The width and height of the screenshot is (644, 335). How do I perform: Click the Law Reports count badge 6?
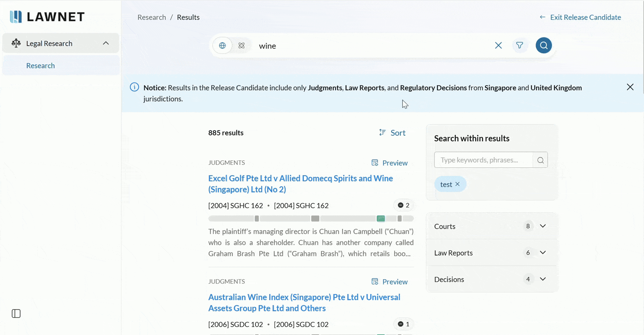click(528, 253)
